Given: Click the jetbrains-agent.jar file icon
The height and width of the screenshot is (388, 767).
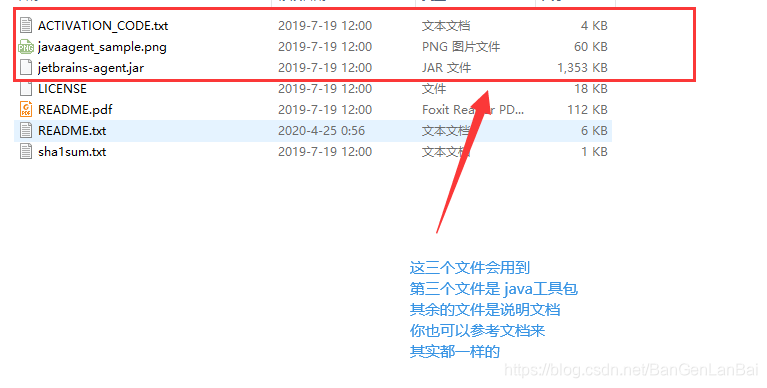Looking at the screenshot, I should 26,68.
